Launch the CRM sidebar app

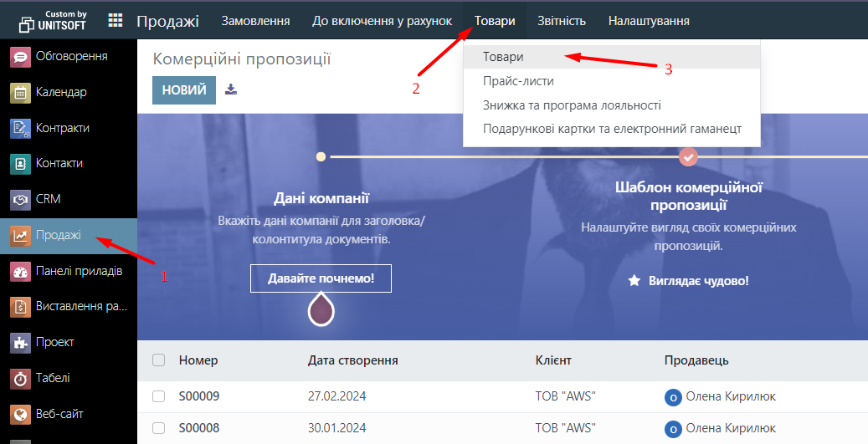pos(48,200)
